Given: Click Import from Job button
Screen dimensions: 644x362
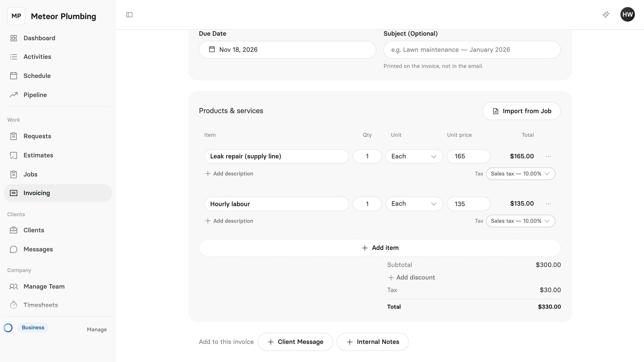Looking at the screenshot, I should point(521,111).
